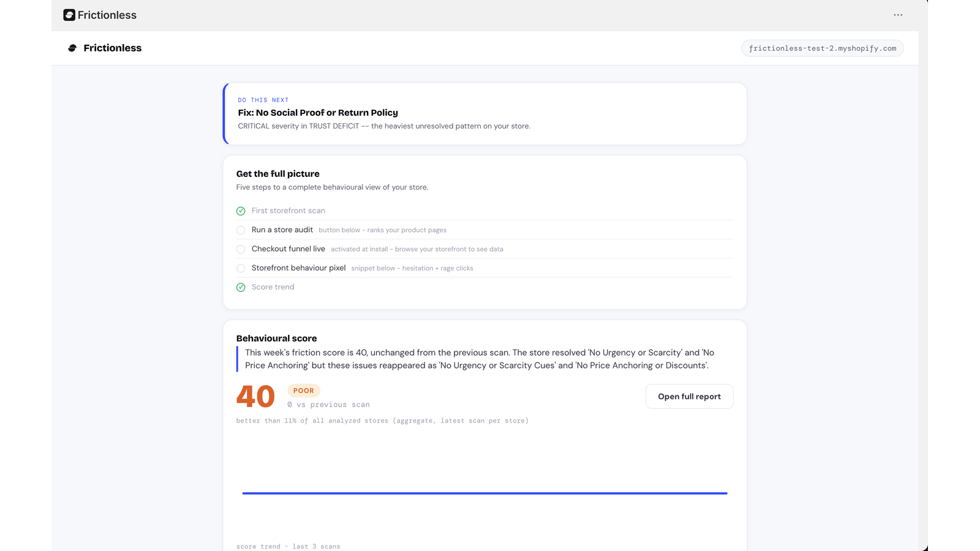Toggle the Run a store audit circle
980x551 pixels.
point(241,230)
